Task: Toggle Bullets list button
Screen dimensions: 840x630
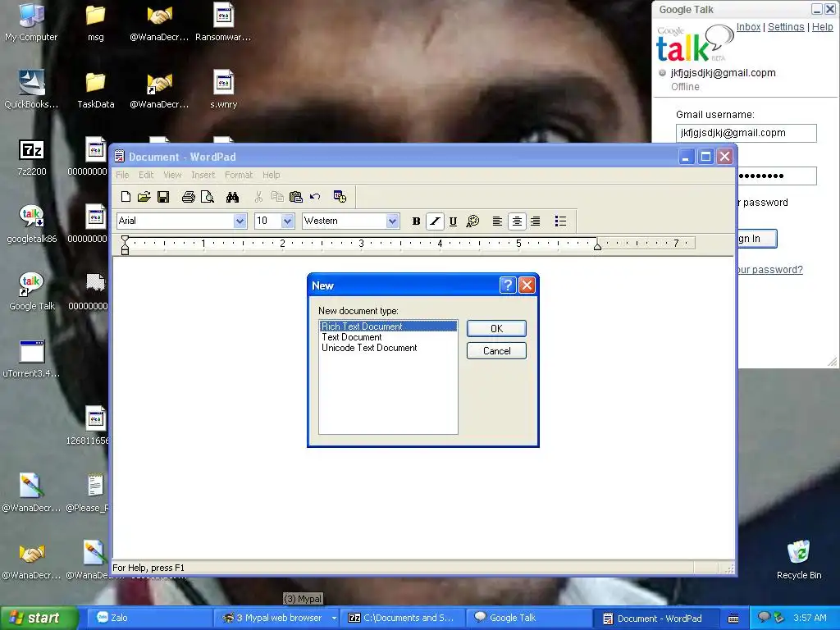Action: tap(560, 221)
